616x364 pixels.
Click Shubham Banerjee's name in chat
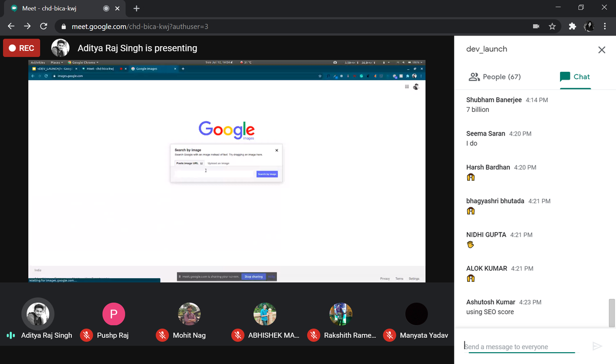[x=494, y=100]
